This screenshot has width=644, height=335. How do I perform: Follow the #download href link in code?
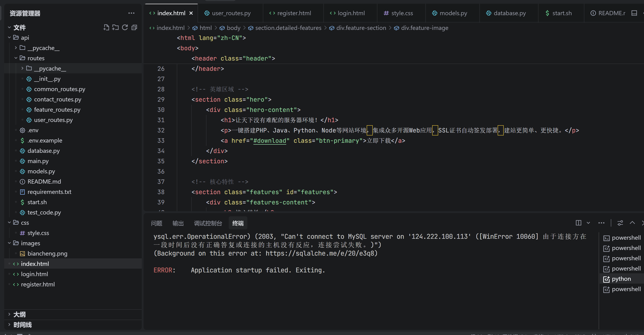269,141
